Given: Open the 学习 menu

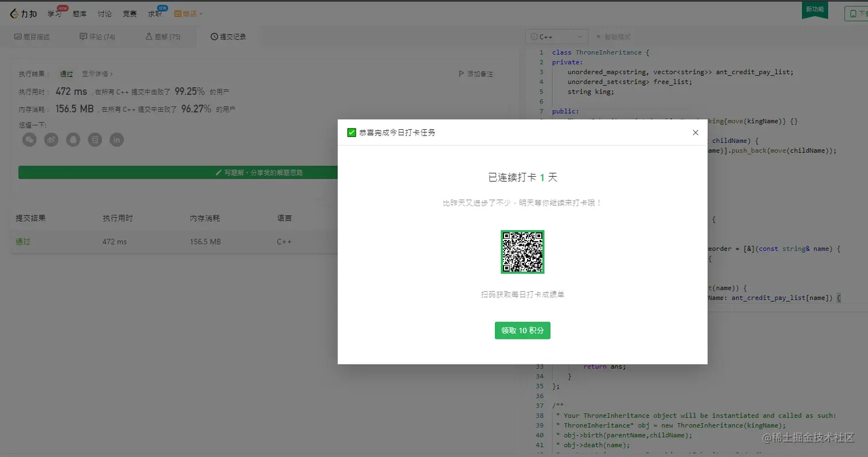Looking at the screenshot, I should [54, 13].
